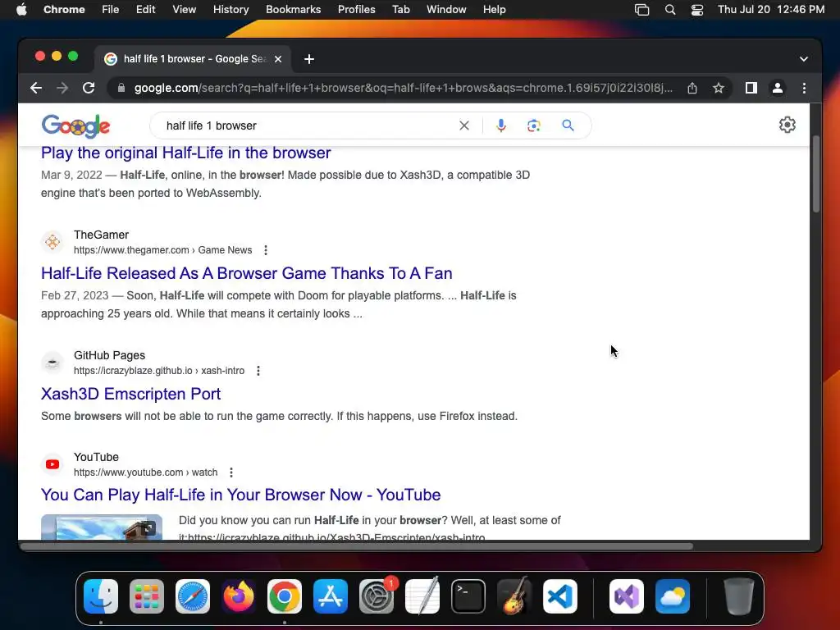Viewport: 840px width, 630px height.
Task: Click the TheGamer site favicon
Action: (x=52, y=242)
